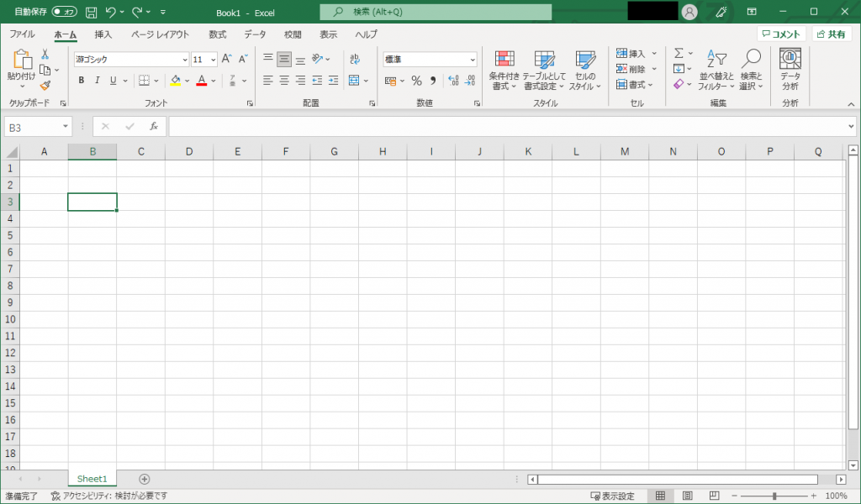Click the zoom slider handle
This screenshot has width=861, height=504.
coord(774,496)
